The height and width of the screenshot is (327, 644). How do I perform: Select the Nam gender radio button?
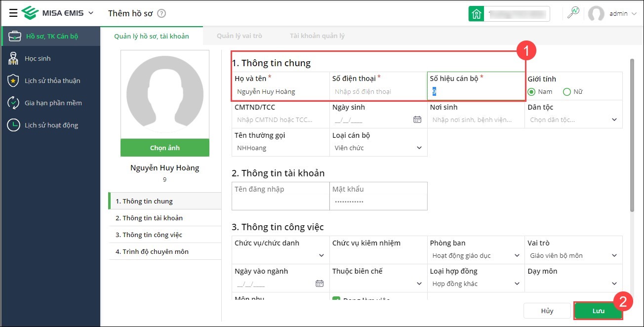click(x=531, y=92)
